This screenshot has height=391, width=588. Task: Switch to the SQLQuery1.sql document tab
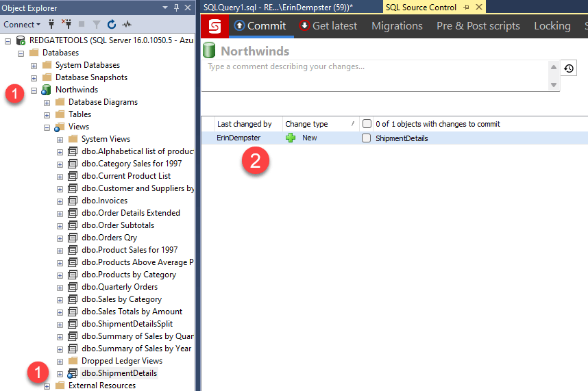tap(278, 8)
